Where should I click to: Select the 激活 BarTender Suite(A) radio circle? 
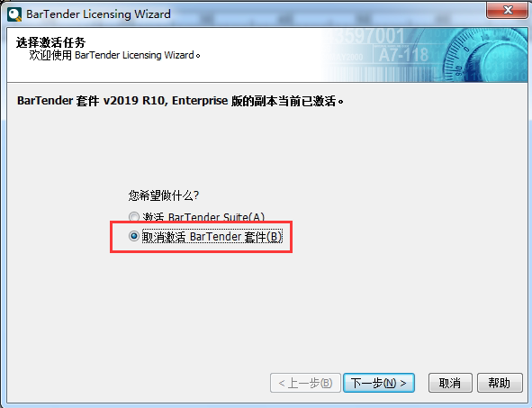(134, 216)
